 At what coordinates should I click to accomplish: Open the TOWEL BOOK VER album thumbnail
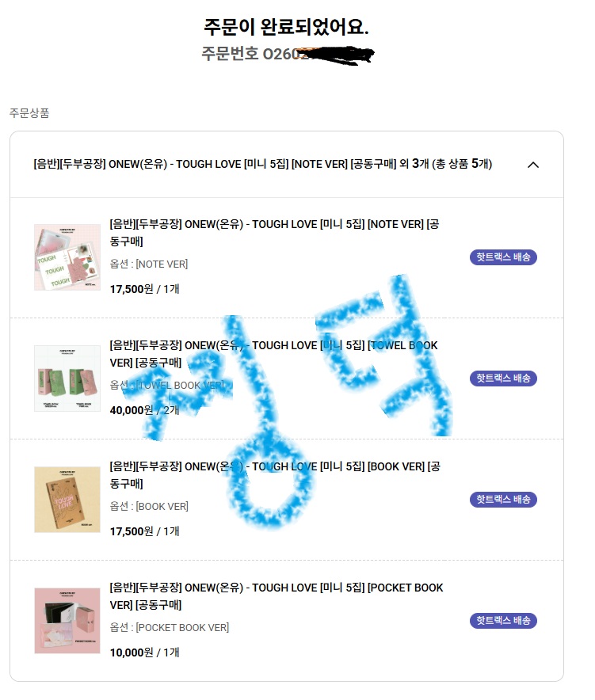click(x=67, y=379)
